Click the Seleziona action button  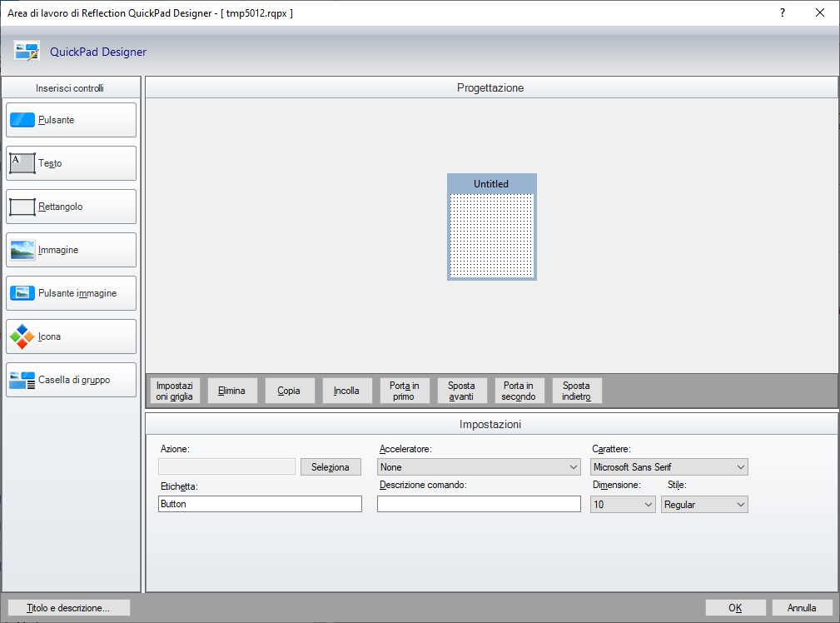click(331, 467)
